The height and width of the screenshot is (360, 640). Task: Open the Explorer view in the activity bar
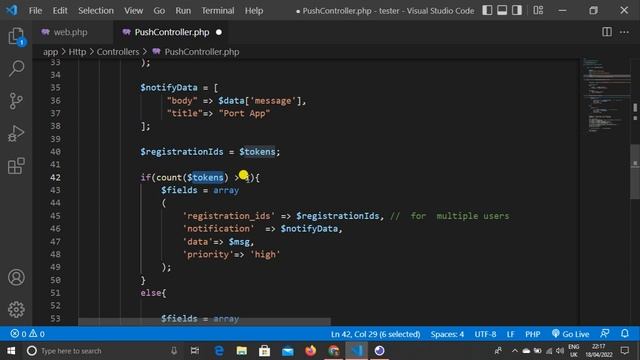coord(16,37)
